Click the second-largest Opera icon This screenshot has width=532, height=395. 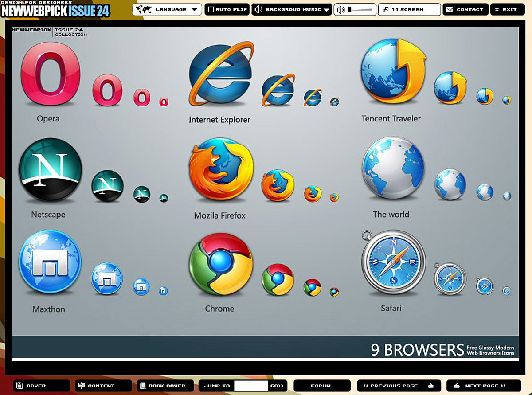pyautogui.click(x=107, y=90)
